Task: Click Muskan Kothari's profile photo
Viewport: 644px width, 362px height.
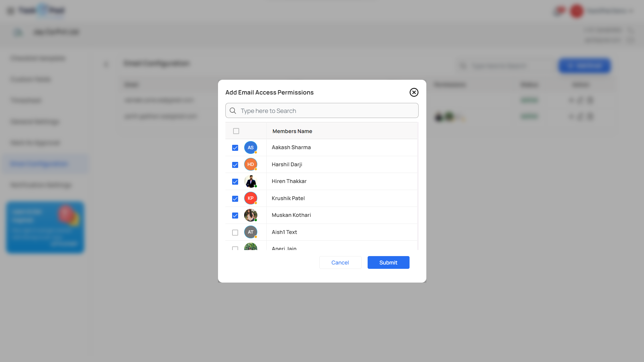Action: (251, 215)
